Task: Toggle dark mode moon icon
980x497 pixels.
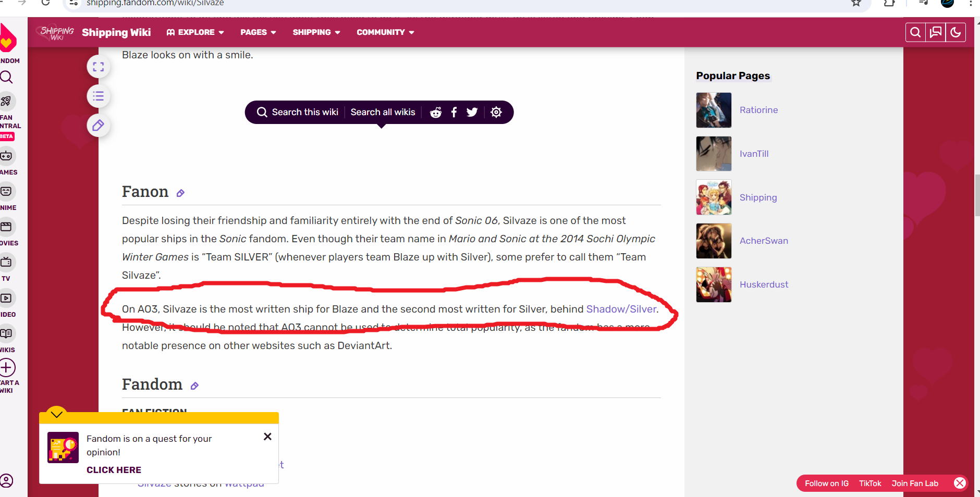Action: [955, 32]
